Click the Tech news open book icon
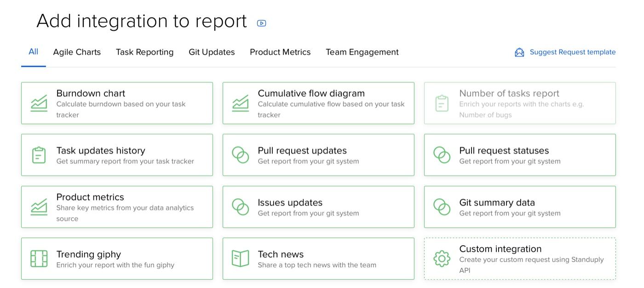The height and width of the screenshot is (288, 644). [x=241, y=259]
